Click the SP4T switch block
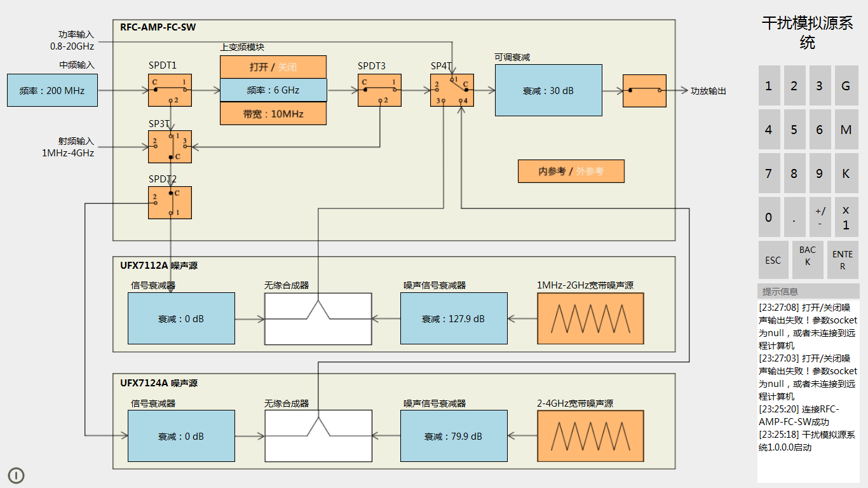The image size is (868, 488). click(x=451, y=90)
